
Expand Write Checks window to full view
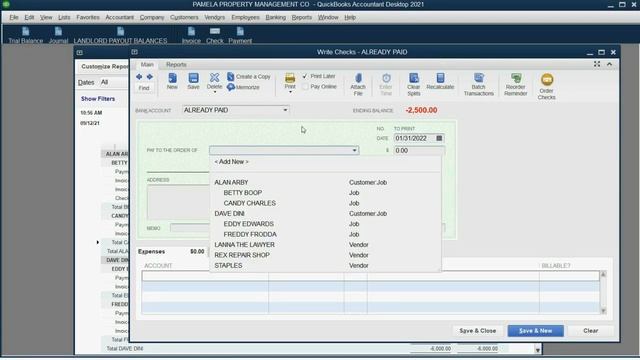click(x=597, y=64)
